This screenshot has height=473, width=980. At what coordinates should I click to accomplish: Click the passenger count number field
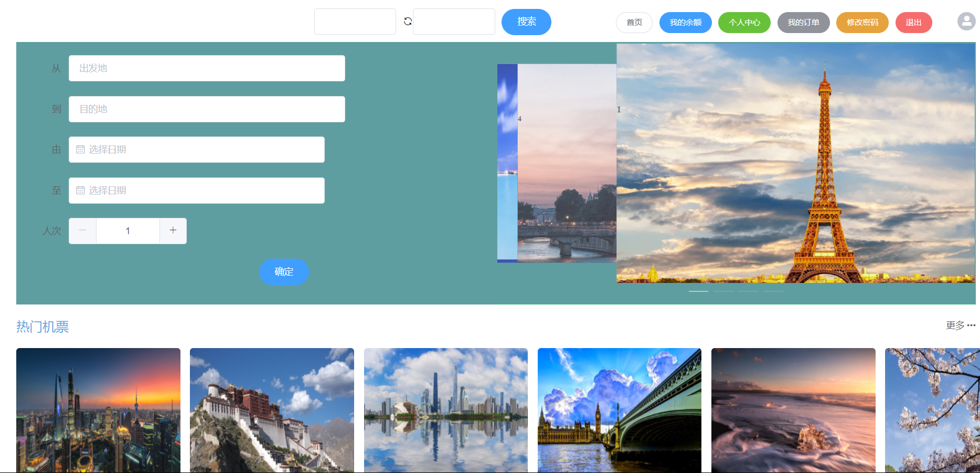click(x=128, y=231)
